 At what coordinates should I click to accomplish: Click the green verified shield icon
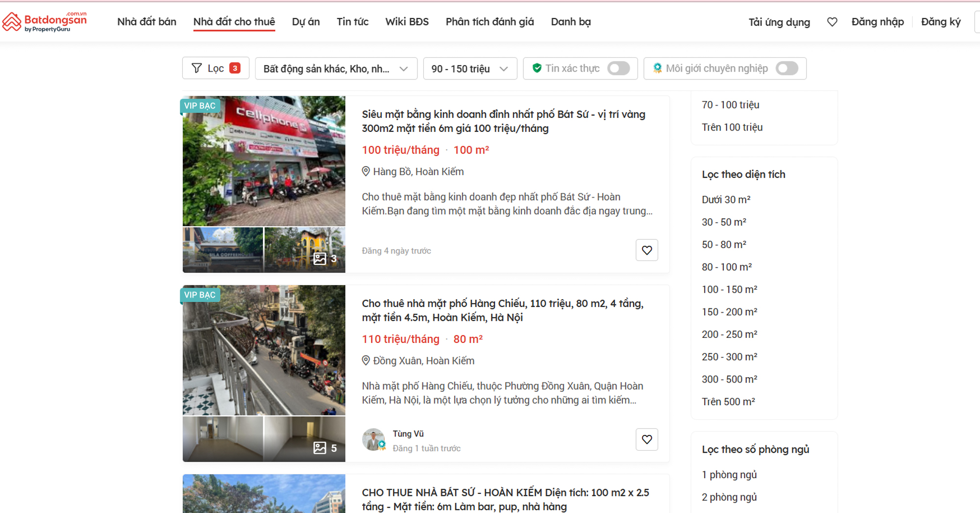click(x=537, y=68)
